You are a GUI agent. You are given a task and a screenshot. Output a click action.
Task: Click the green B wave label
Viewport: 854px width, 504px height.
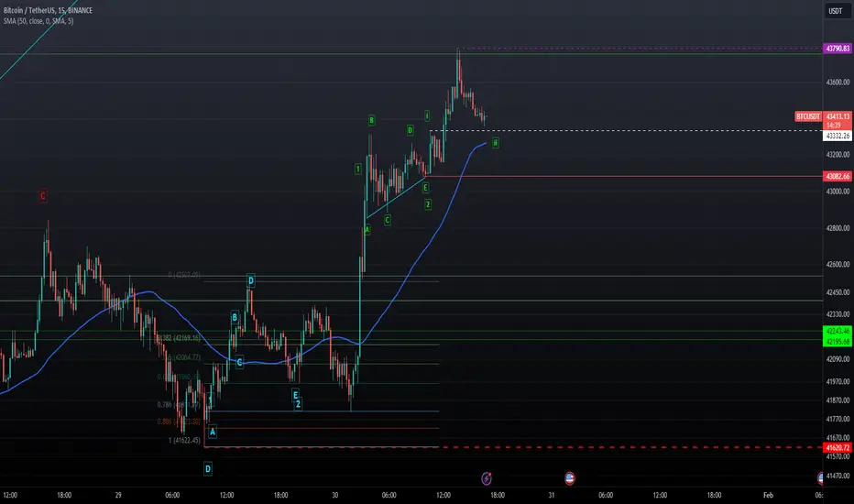pyautogui.click(x=371, y=120)
